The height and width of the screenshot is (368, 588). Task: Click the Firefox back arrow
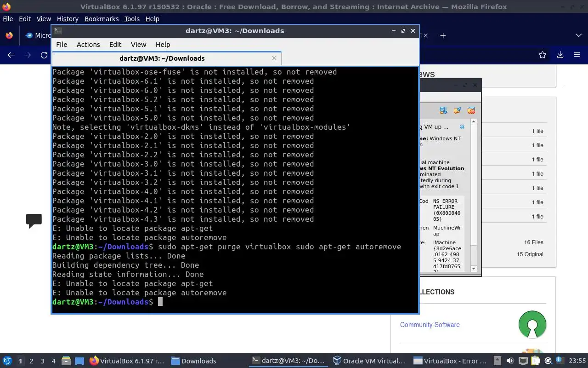11,55
